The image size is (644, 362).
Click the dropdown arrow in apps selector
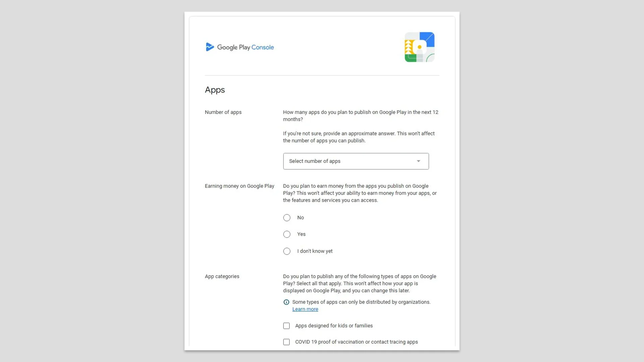(418, 161)
